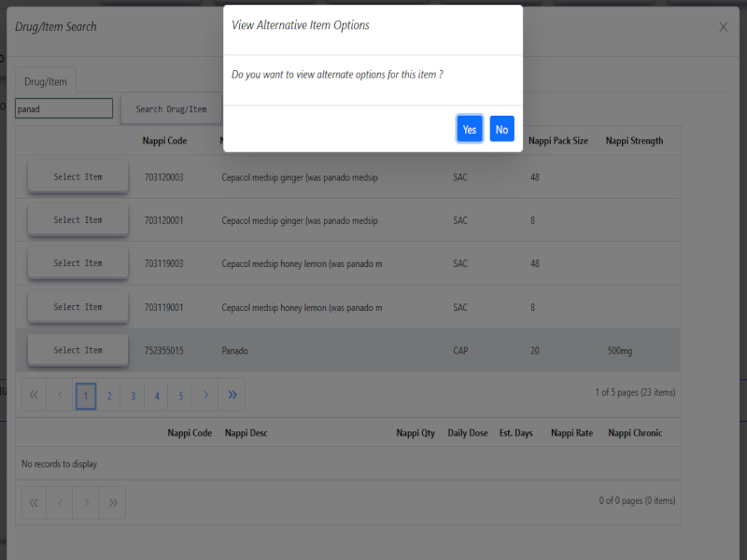Open page 5 of search results
This screenshot has width=747, height=560.
coord(181,396)
